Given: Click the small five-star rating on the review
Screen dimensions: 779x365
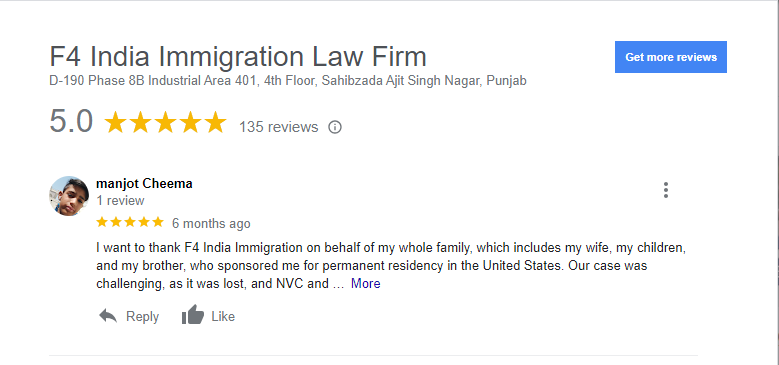Looking at the screenshot, I should pos(130,222).
